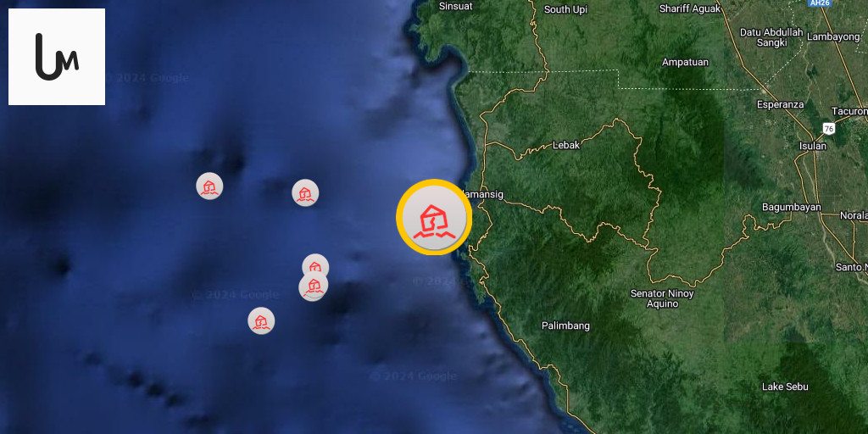The height and width of the screenshot is (434, 868).
Task: Choose the Isulan town label
Action: [813, 146]
